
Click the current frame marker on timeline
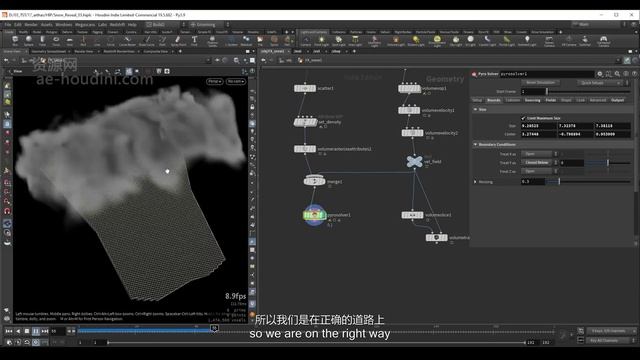tap(214, 328)
